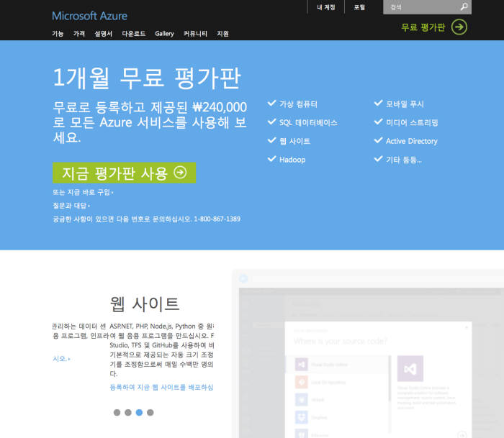Click the 1개월 무료 평가판 headline
This screenshot has height=438, width=504.
coord(147,78)
